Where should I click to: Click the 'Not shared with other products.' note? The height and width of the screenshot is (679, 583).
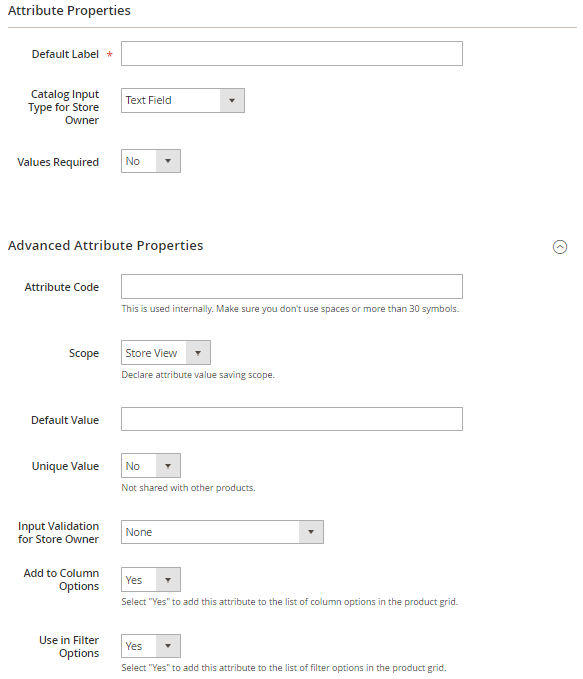click(188, 488)
